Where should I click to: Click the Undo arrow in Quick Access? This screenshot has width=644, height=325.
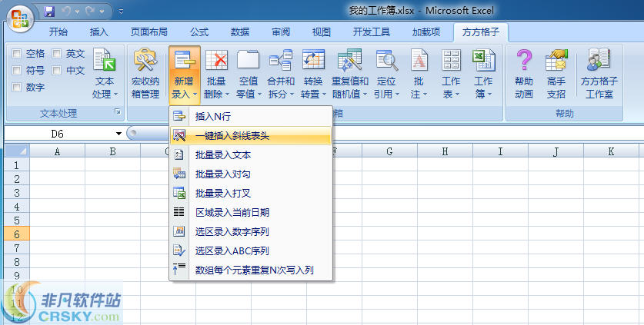coord(66,12)
